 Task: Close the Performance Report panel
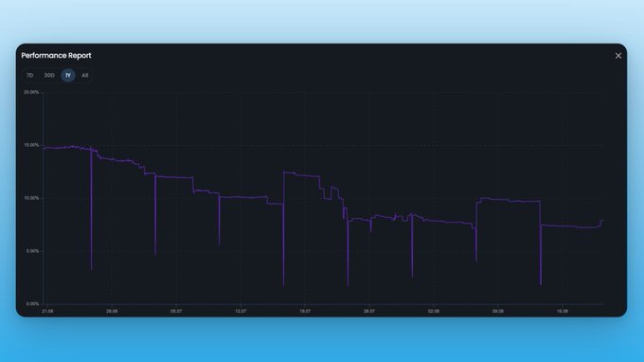click(618, 56)
